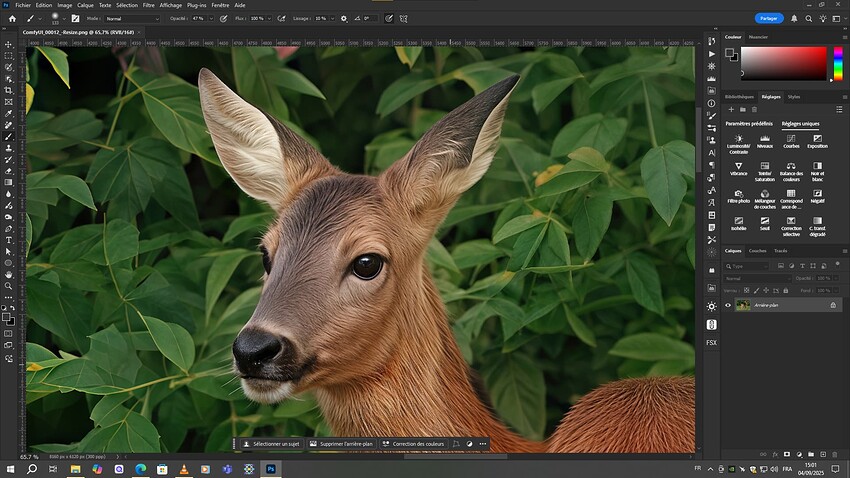This screenshot has width=850, height=478.
Task: Open the FSX panel icon
Action: coord(711,342)
